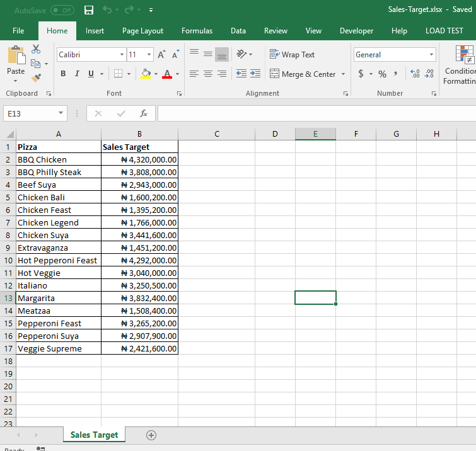
Task: Open the Name Box dropdown arrow
Action: 61,113
